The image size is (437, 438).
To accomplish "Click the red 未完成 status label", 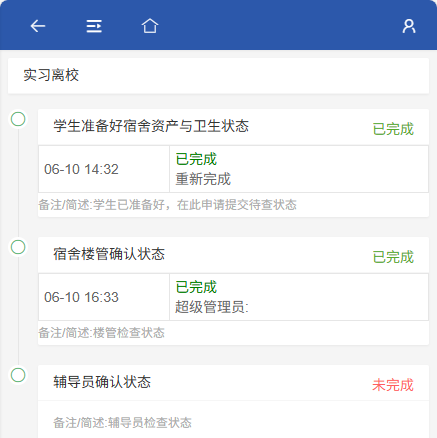I will tap(393, 385).
